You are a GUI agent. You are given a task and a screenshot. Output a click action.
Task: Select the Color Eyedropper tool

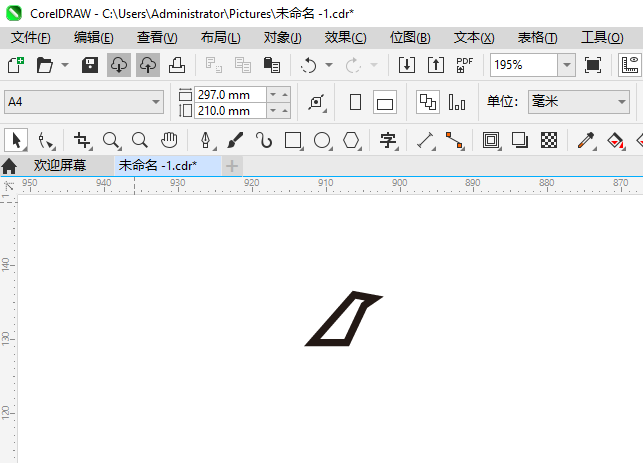(586, 140)
